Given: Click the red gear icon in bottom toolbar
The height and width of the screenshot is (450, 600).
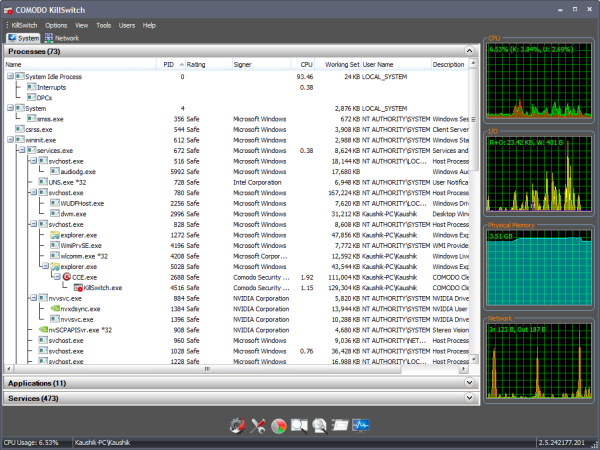Looking at the screenshot, I should pyautogui.click(x=236, y=424).
